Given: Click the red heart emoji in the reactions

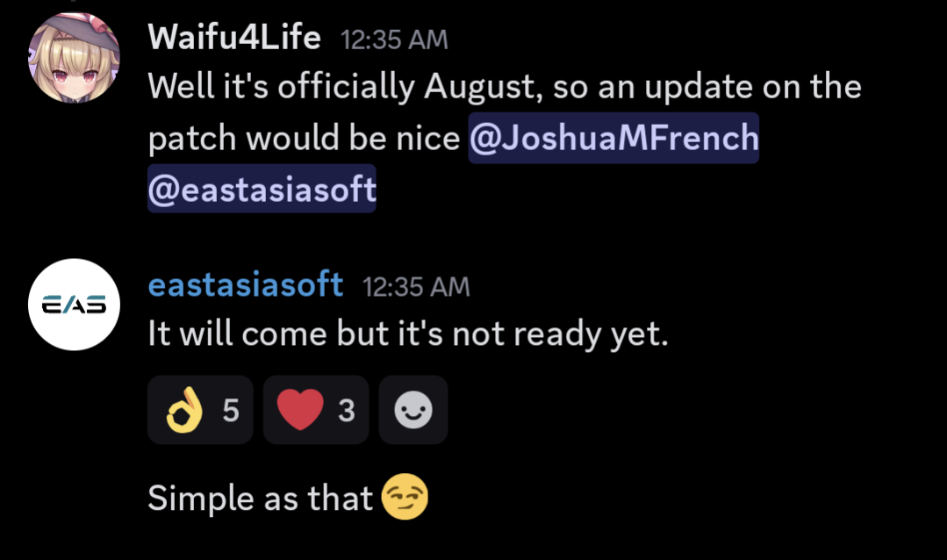Looking at the screenshot, I should coord(300,410).
